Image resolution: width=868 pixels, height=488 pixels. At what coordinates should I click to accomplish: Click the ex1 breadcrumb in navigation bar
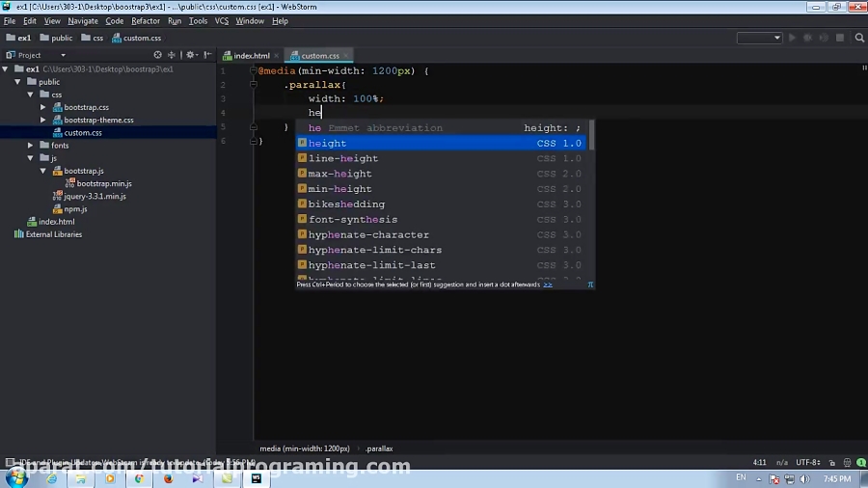(x=19, y=38)
